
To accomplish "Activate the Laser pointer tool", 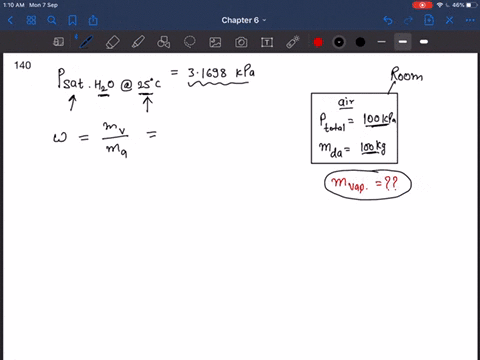I will (x=293, y=42).
